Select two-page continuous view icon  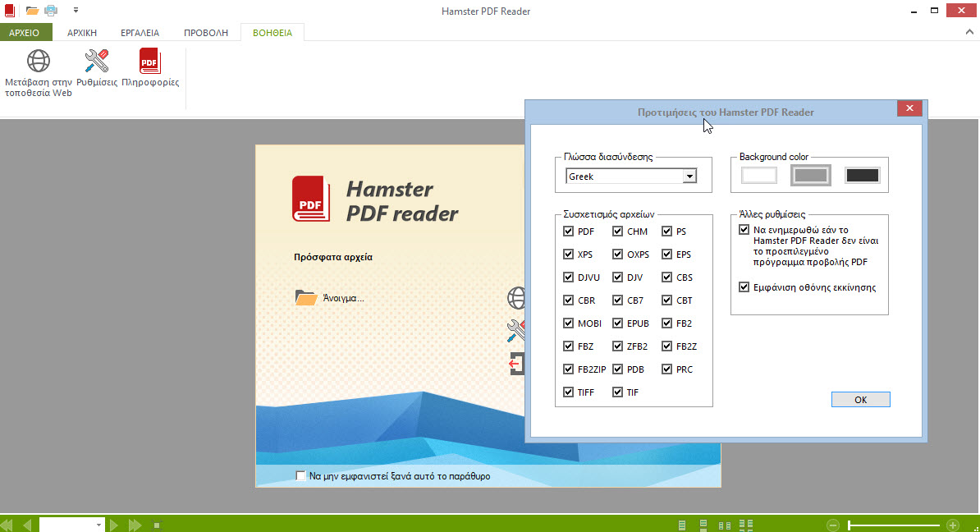point(745,525)
